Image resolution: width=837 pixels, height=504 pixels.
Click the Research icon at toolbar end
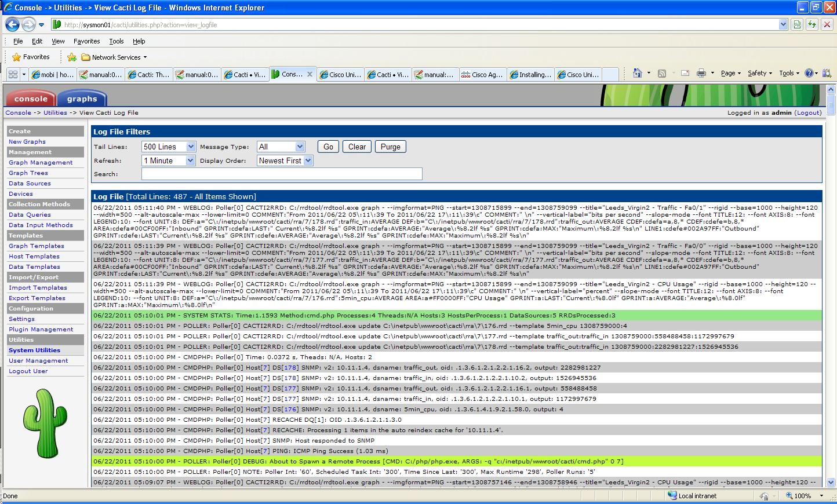827,73
